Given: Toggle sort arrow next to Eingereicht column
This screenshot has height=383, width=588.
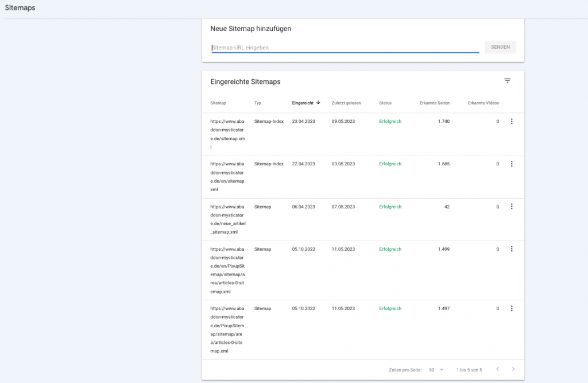Looking at the screenshot, I should [x=318, y=103].
